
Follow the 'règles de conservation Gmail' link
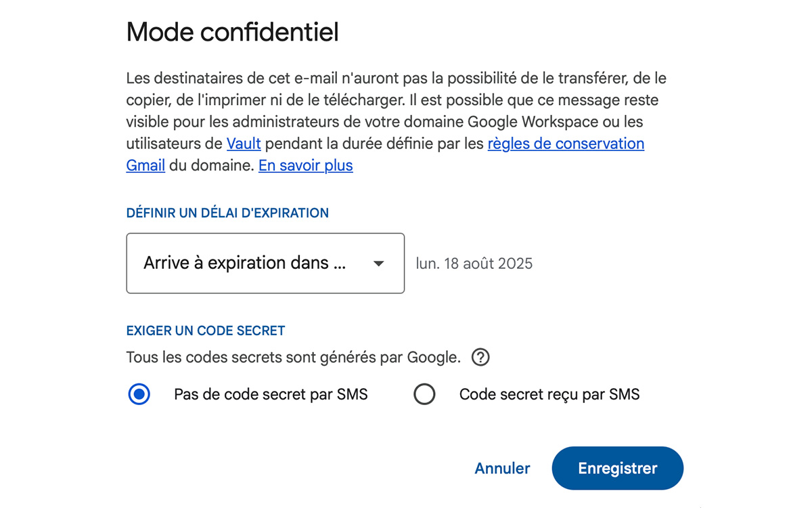566,144
